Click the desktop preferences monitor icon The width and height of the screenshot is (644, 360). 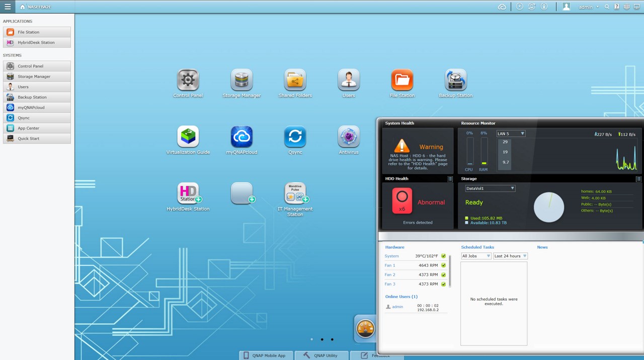point(636,7)
